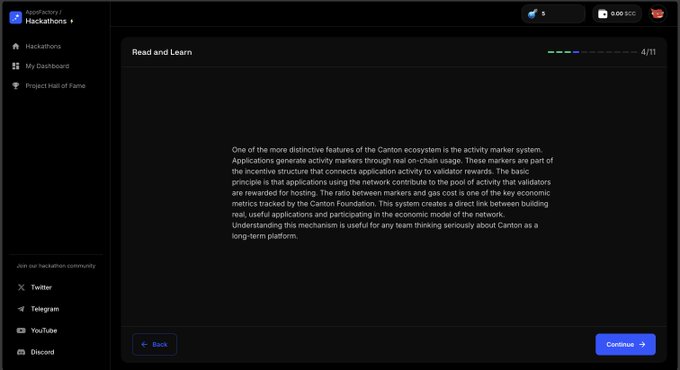Click the wallet icon in the header
680x370 pixels.
(603, 14)
